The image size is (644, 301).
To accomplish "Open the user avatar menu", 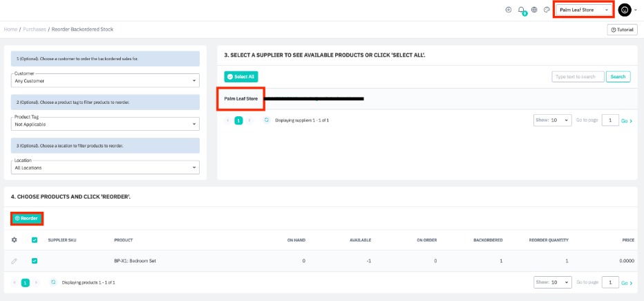I will 625,10.
